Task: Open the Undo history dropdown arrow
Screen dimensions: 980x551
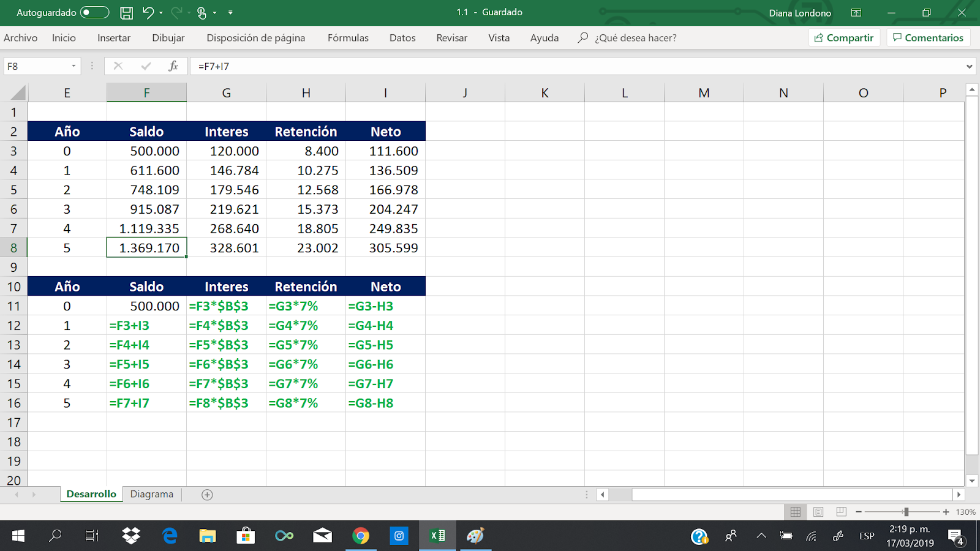Action: (162, 12)
